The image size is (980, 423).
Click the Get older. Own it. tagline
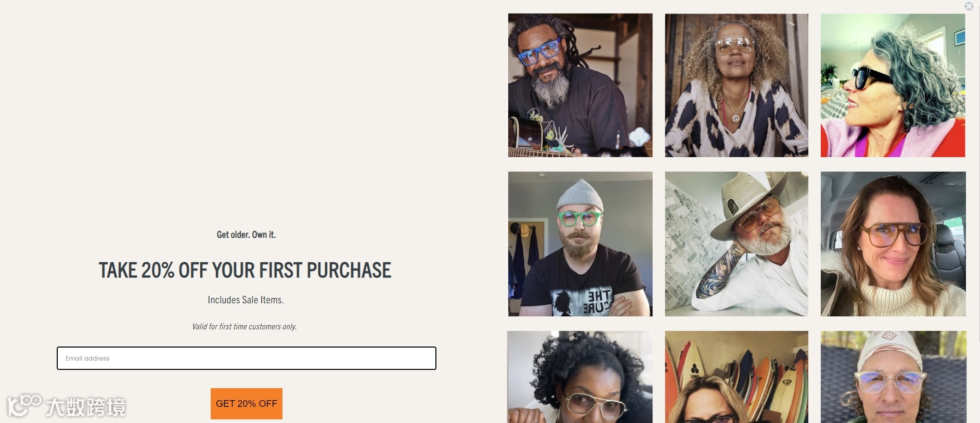pyautogui.click(x=246, y=235)
